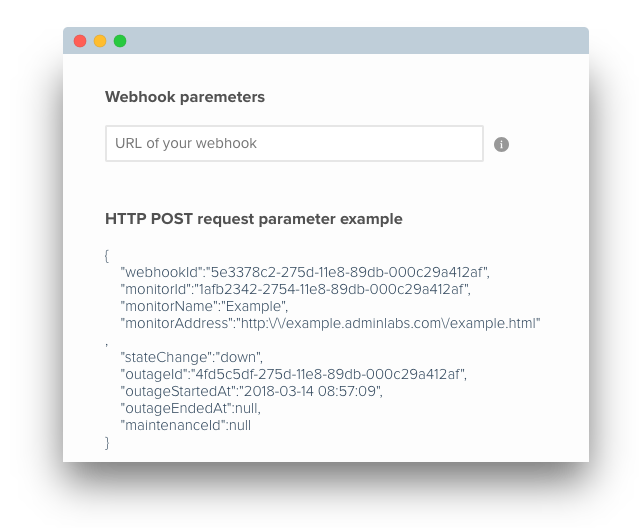The width and height of the screenshot is (639, 528).
Task: Click the Webhook paremeters heading
Action: coord(185,97)
